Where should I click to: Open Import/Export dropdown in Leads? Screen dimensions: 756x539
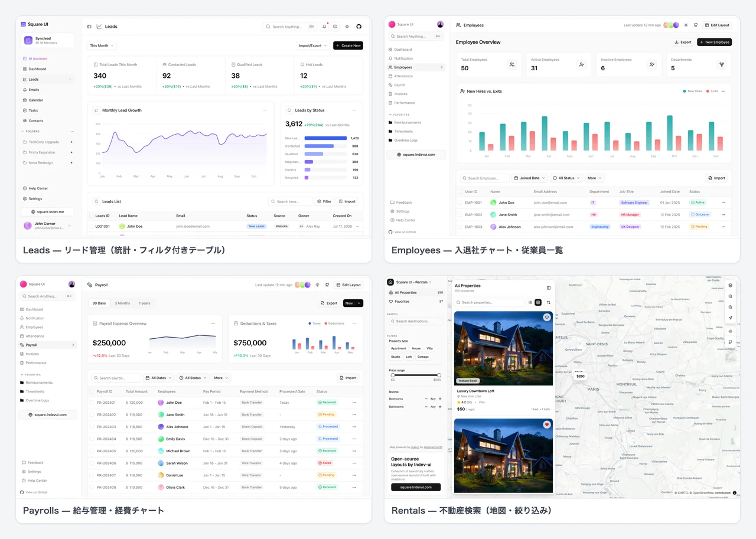tap(312, 45)
